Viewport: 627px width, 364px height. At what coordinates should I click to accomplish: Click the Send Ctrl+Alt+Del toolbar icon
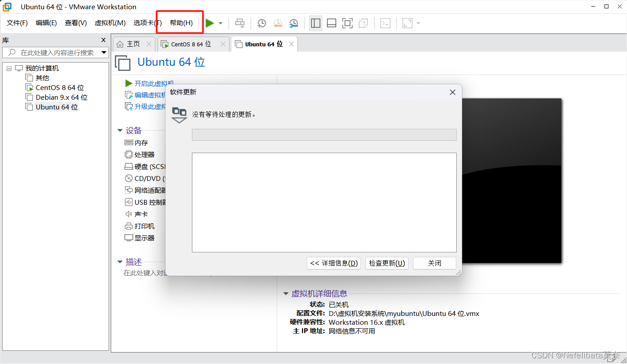tap(240, 23)
